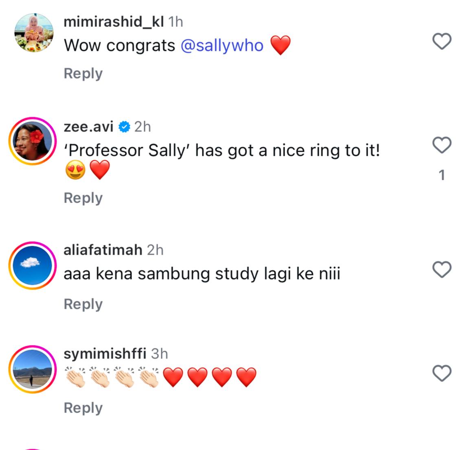Open mimirashid_kl username profile
The image size is (476, 450).
coord(114,22)
